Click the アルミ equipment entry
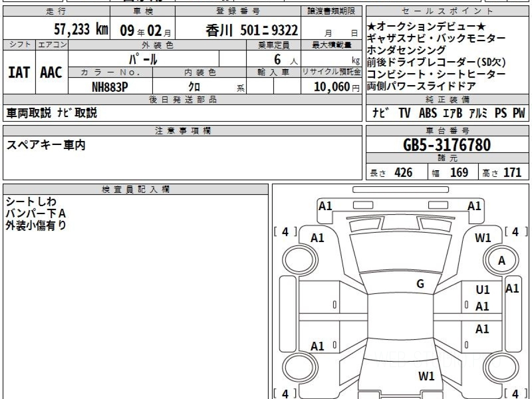 pyautogui.click(x=479, y=113)
